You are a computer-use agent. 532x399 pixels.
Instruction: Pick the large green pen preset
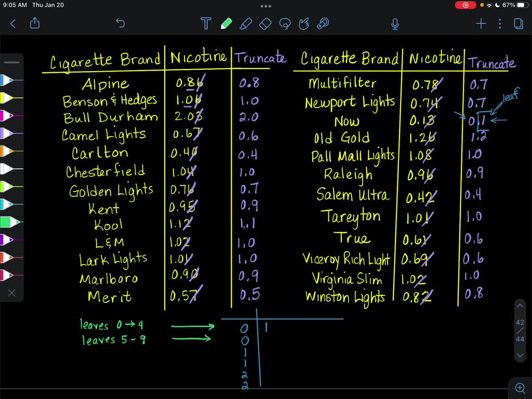(11, 222)
